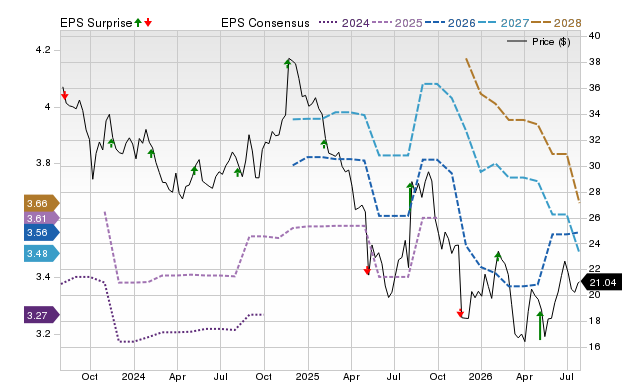Click the 2025 label on the time axis
This screenshot has width=640, height=382.
point(307,376)
